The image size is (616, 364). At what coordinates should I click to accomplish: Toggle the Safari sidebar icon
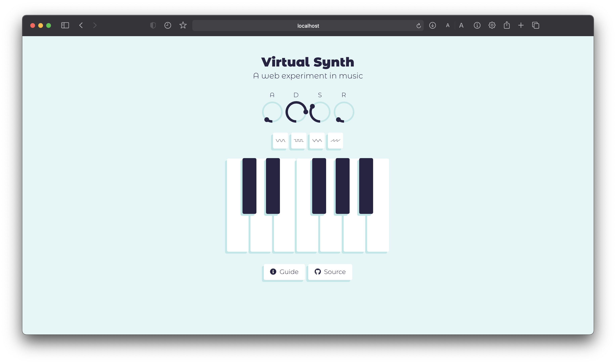tap(65, 25)
